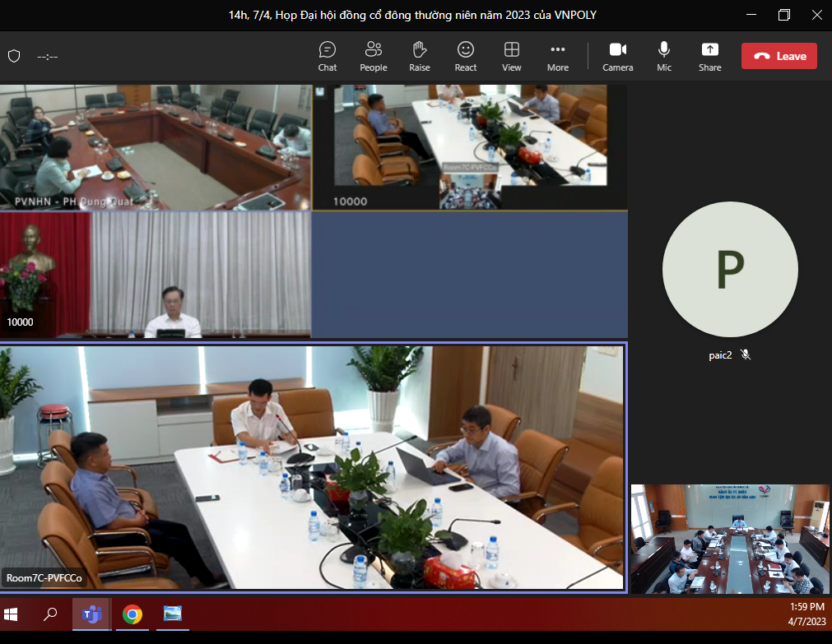Open the taskbar search
The height and width of the screenshot is (644, 832).
(x=50, y=614)
